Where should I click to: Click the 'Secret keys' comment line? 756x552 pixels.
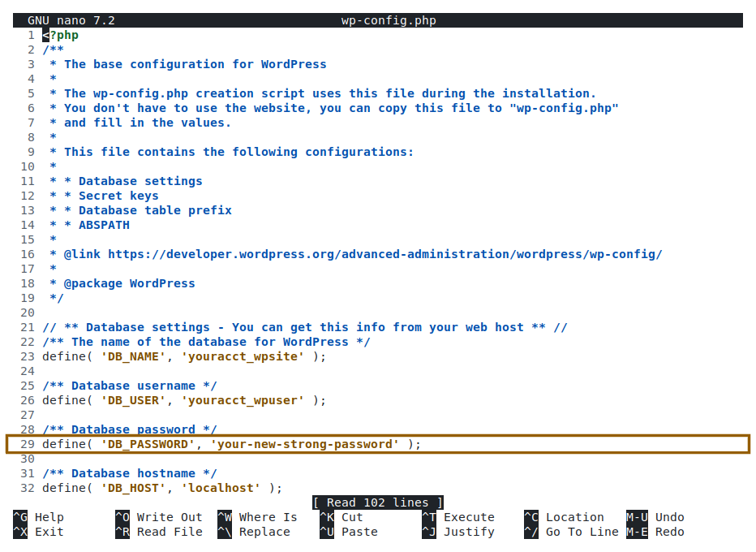click(118, 196)
